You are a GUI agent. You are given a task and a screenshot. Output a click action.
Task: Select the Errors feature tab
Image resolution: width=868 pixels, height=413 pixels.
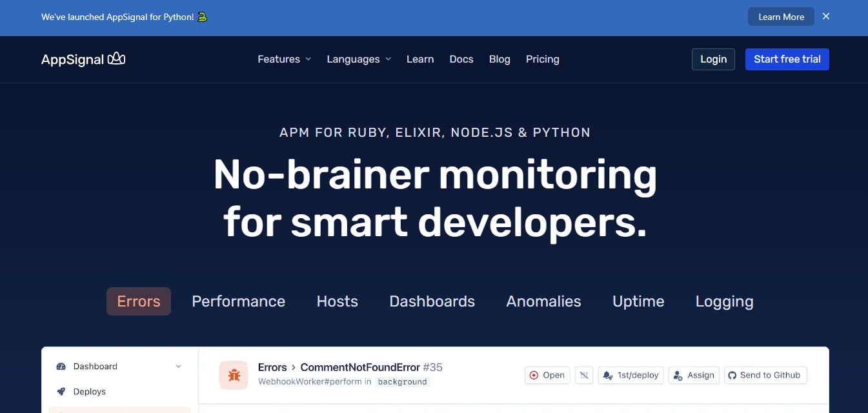click(x=139, y=301)
